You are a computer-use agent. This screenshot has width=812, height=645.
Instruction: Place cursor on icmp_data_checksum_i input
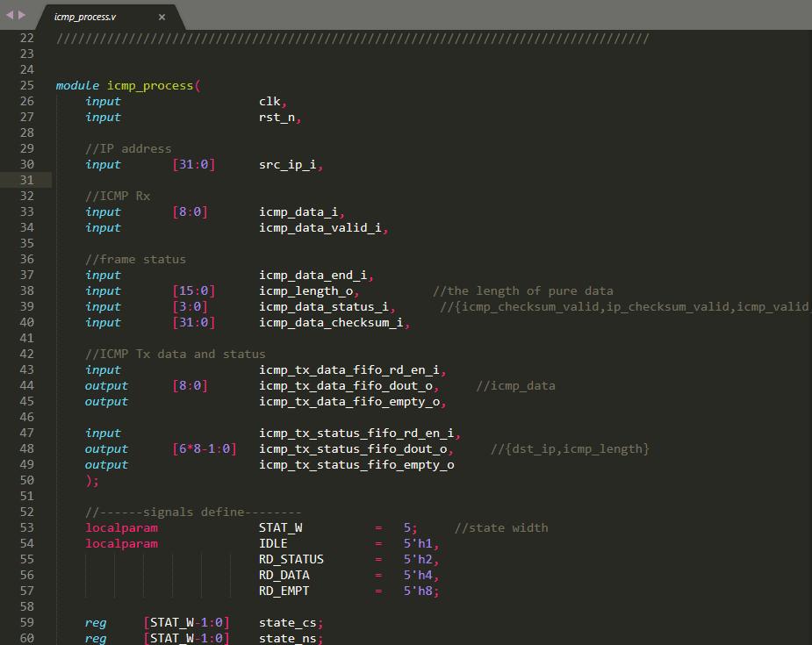coord(331,322)
